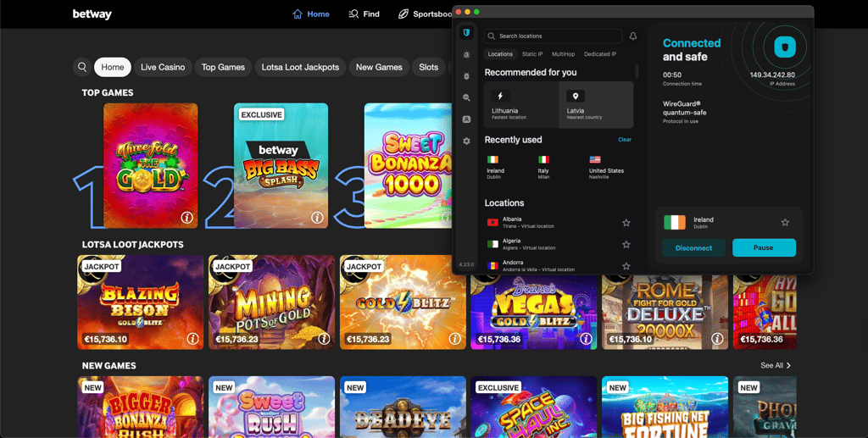Choose recently used Ireland Dublin
The height and width of the screenshot is (438, 868).
tap(495, 167)
